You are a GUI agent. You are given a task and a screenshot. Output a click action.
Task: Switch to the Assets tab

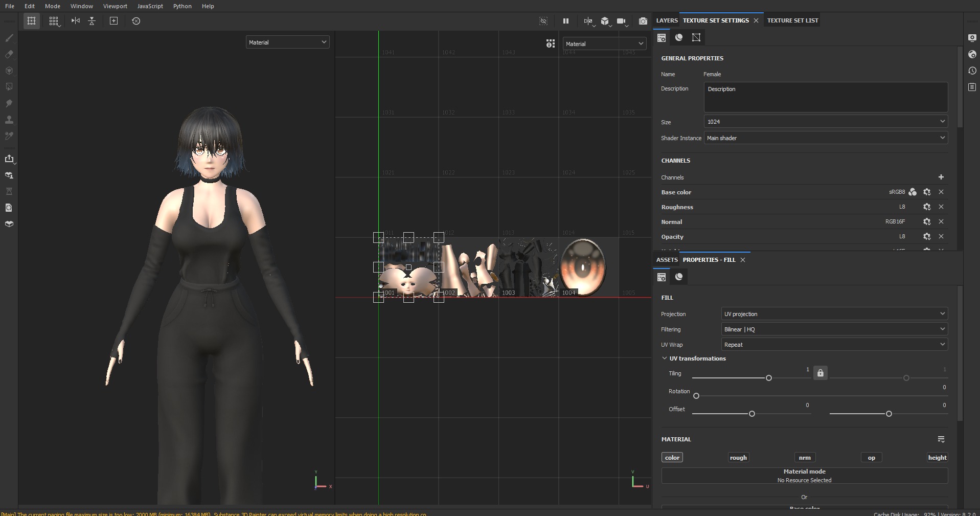coord(667,260)
